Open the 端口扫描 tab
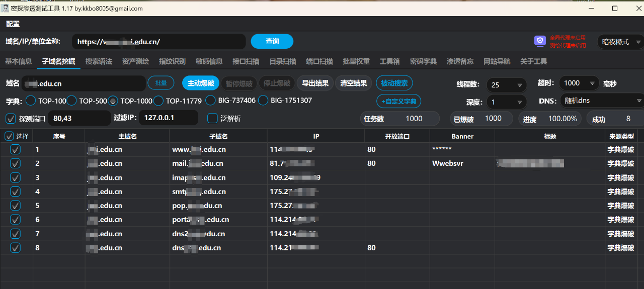Image resolution: width=644 pixels, height=289 pixels. pos(319,61)
